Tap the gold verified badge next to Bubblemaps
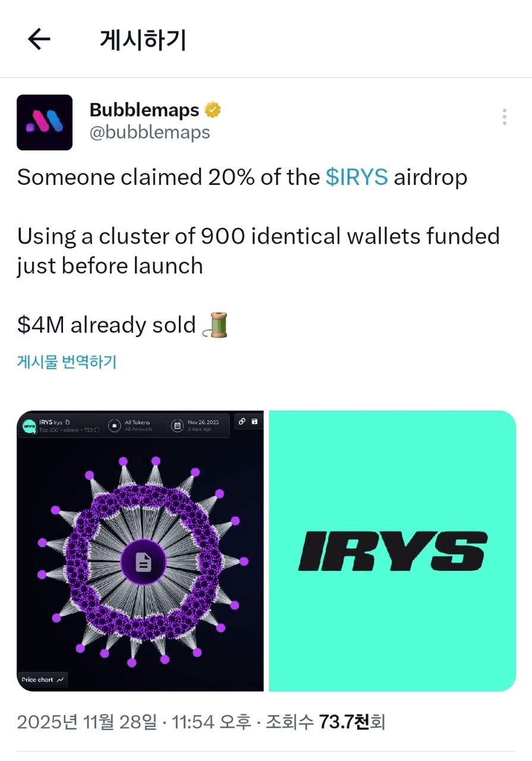 pos(213,110)
